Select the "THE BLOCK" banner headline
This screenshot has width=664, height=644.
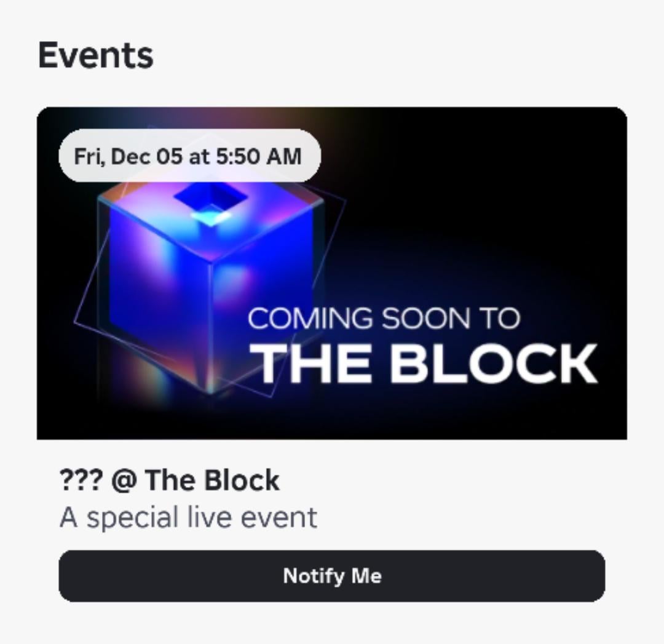[x=426, y=364]
